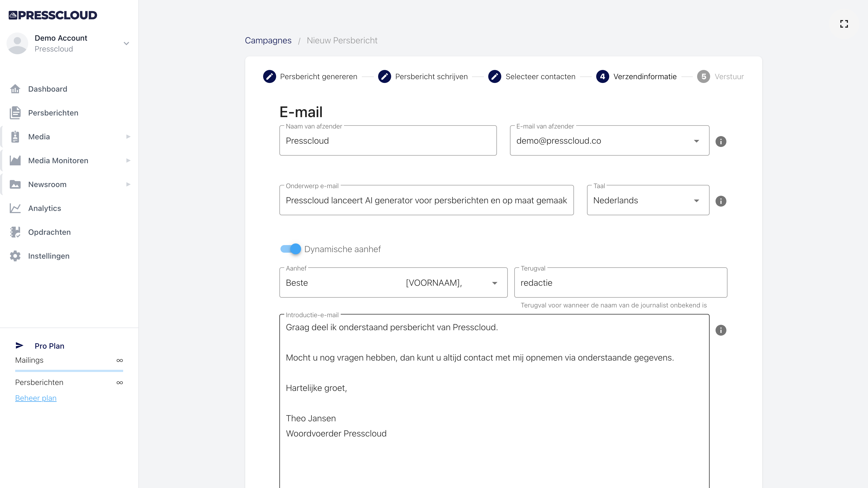Click into the Terugval input field

[x=620, y=283]
